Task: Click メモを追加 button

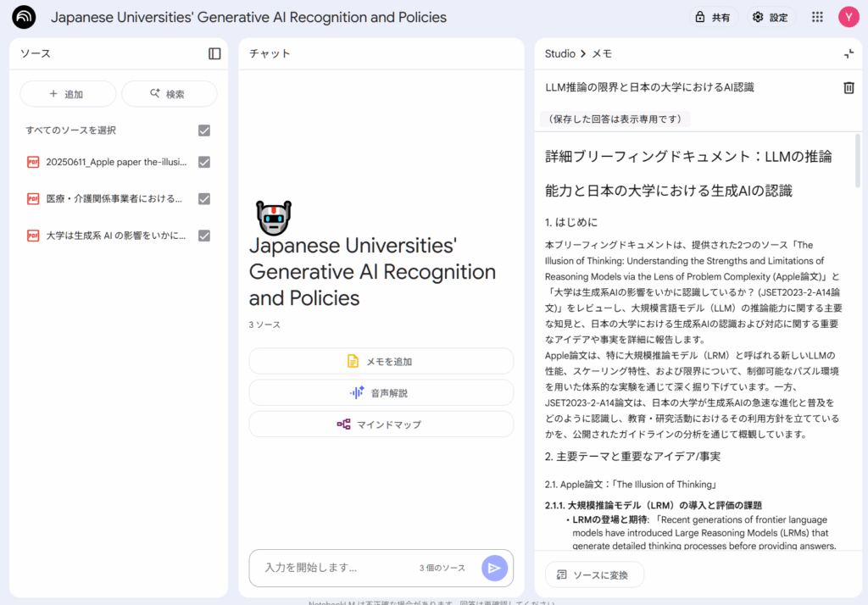Action: (x=381, y=362)
